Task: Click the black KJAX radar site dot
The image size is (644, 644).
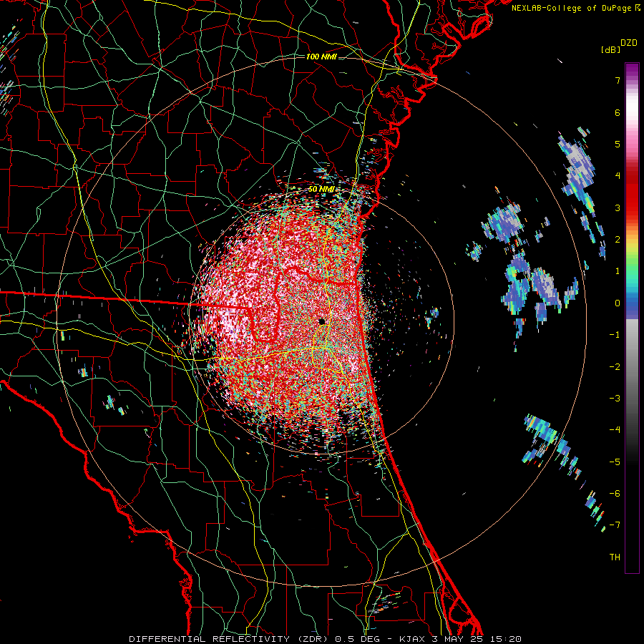Action: (x=322, y=321)
